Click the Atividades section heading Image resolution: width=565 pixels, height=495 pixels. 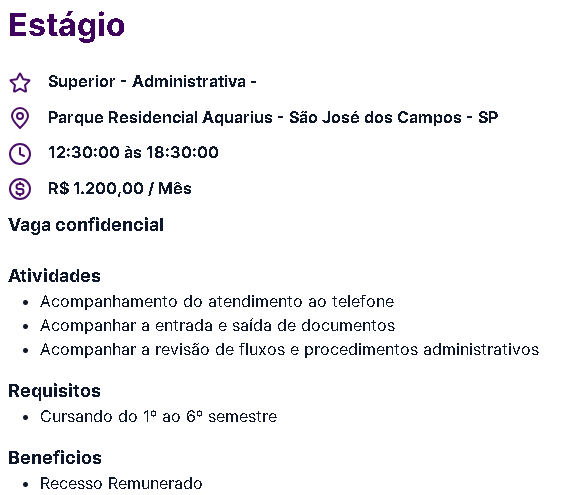(54, 276)
